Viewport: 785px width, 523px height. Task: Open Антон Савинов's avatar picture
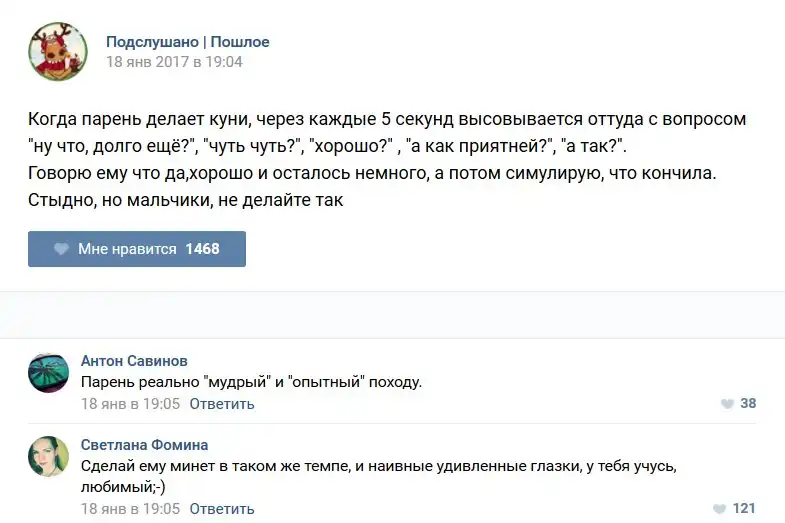[48, 372]
